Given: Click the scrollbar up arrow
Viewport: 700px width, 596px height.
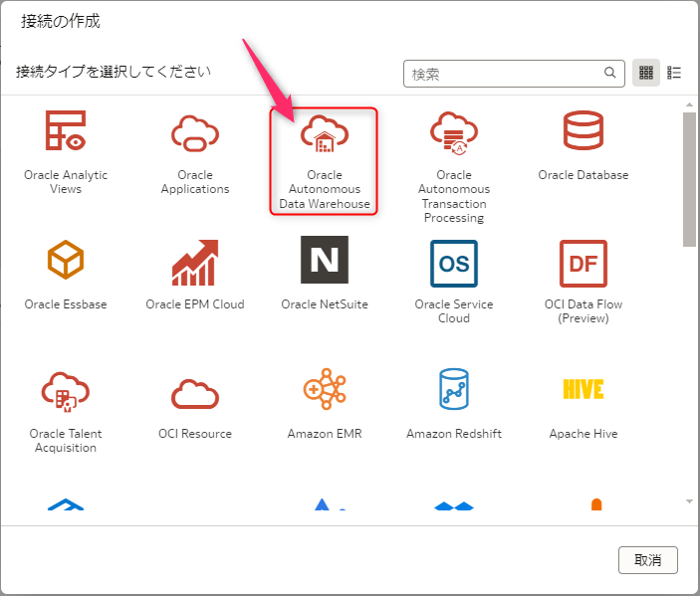Looking at the screenshot, I should (x=689, y=104).
